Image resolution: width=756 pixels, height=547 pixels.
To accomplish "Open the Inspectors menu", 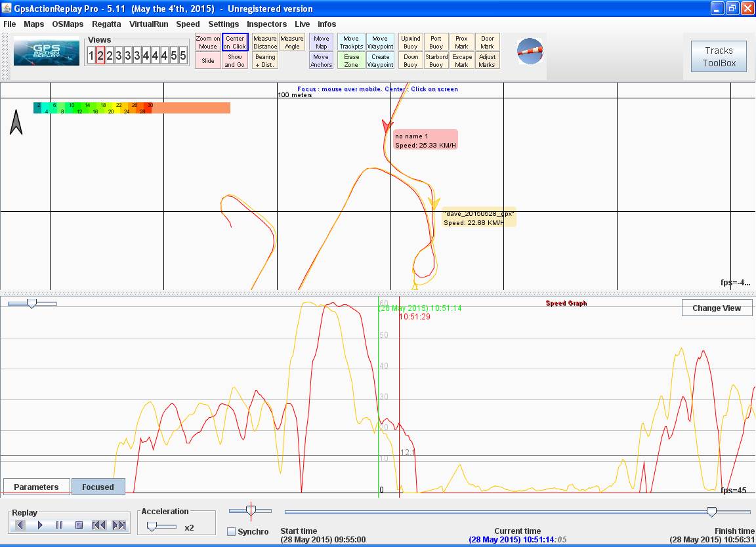I will pyautogui.click(x=266, y=24).
